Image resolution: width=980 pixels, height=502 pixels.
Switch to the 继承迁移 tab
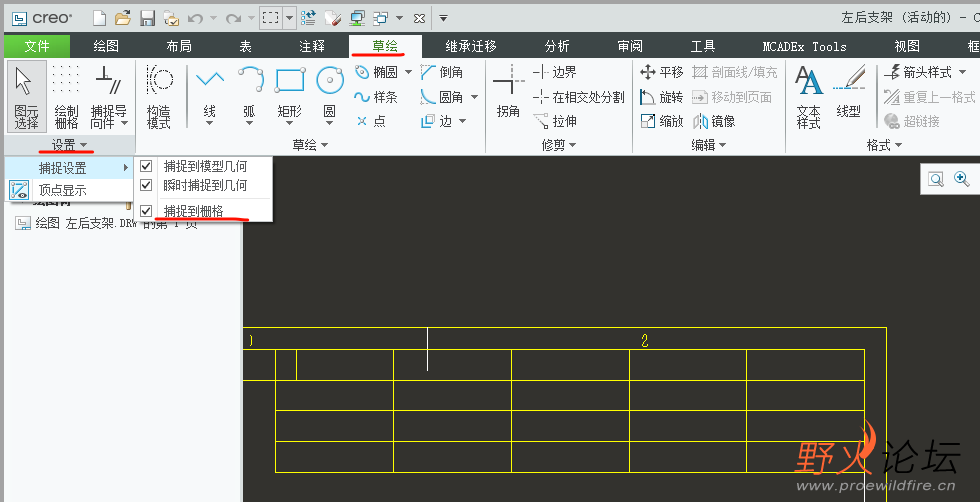[x=471, y=46]
